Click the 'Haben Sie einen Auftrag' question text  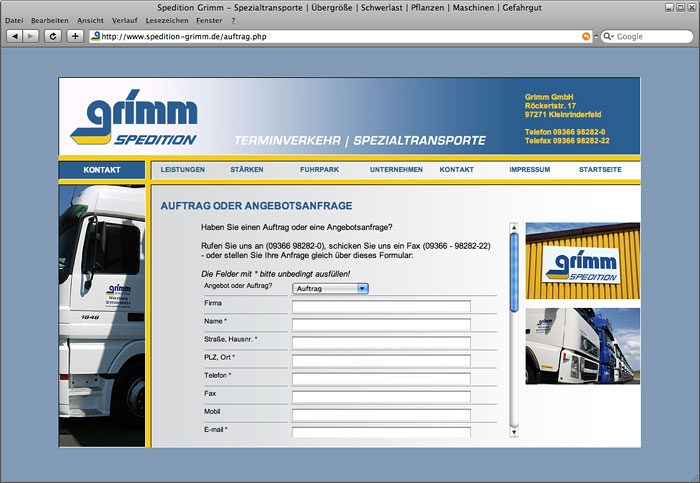point(296,227)
